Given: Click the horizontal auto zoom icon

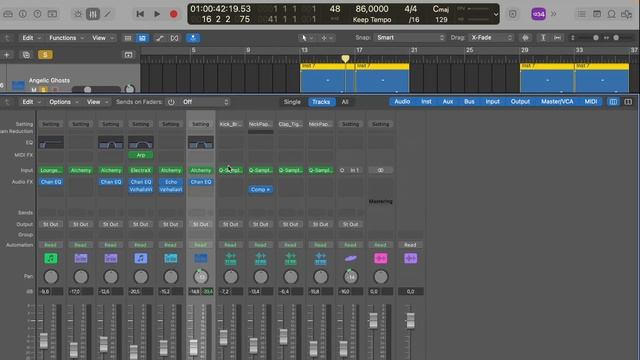Looking at the screenshot, I should (x=557, y=38).
